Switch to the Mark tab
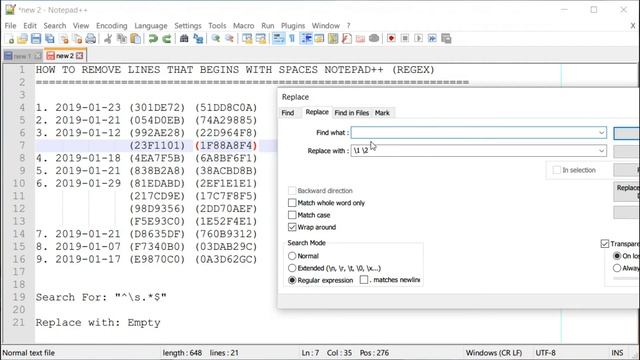The image size is (640, 360). pos(382,113)
